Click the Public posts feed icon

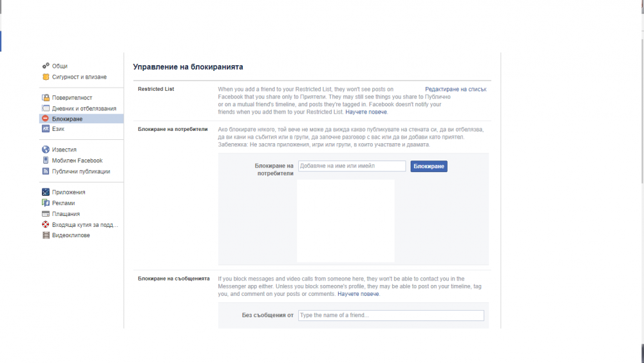[x=46, y=171]
